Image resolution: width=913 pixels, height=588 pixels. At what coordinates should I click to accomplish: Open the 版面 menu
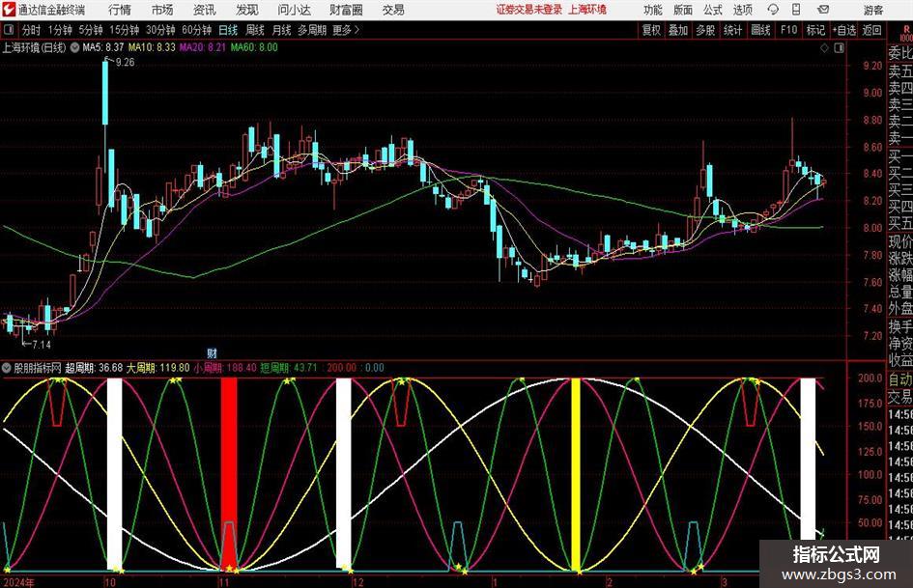point(682,10)
